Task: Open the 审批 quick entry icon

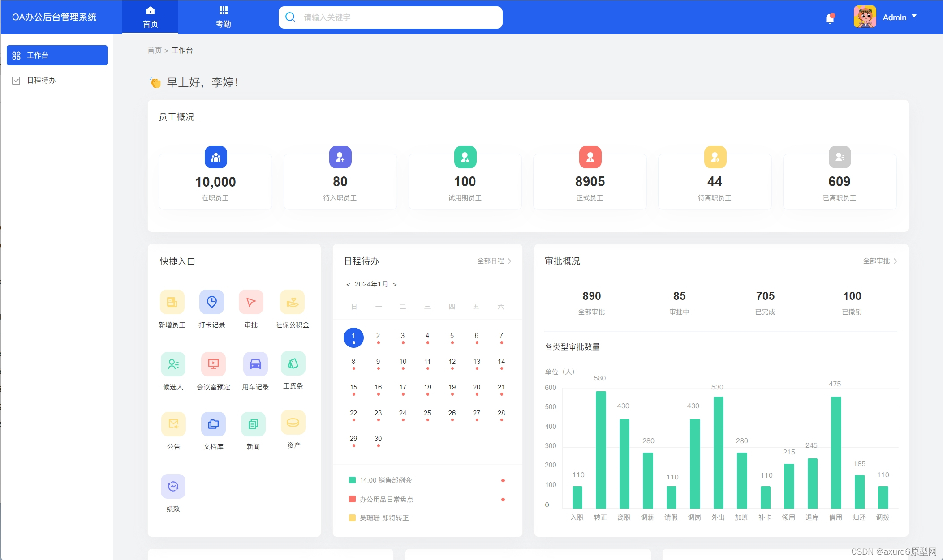Action: [x=250, y=302]
